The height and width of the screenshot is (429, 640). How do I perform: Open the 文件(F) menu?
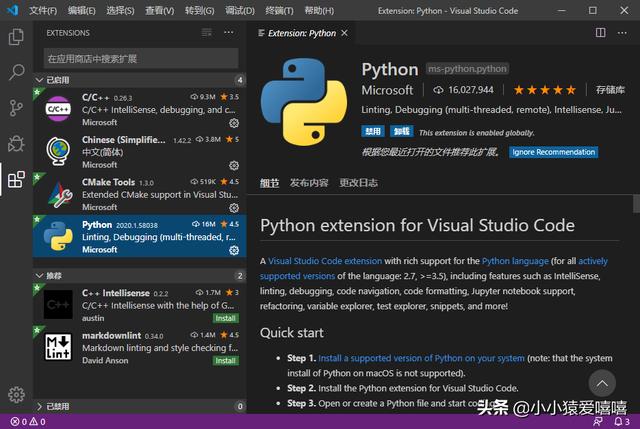pyautogui.click(x=43, y=11)
